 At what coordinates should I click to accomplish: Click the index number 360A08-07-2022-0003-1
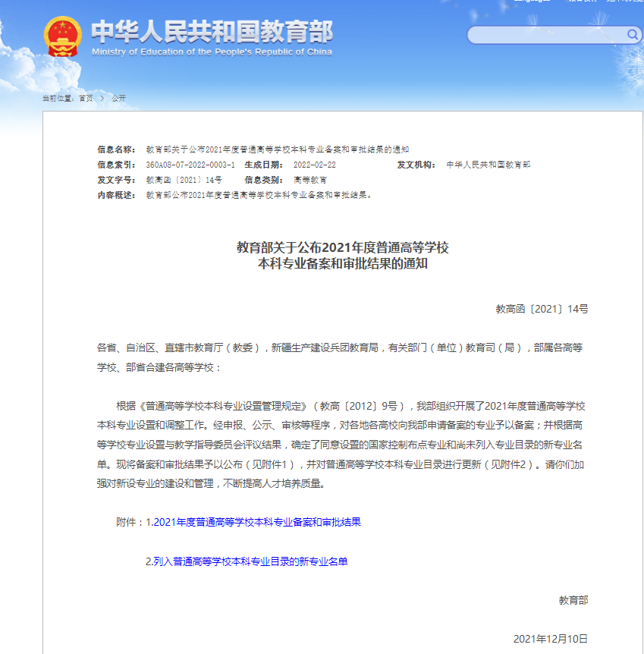tap(190, 165)
